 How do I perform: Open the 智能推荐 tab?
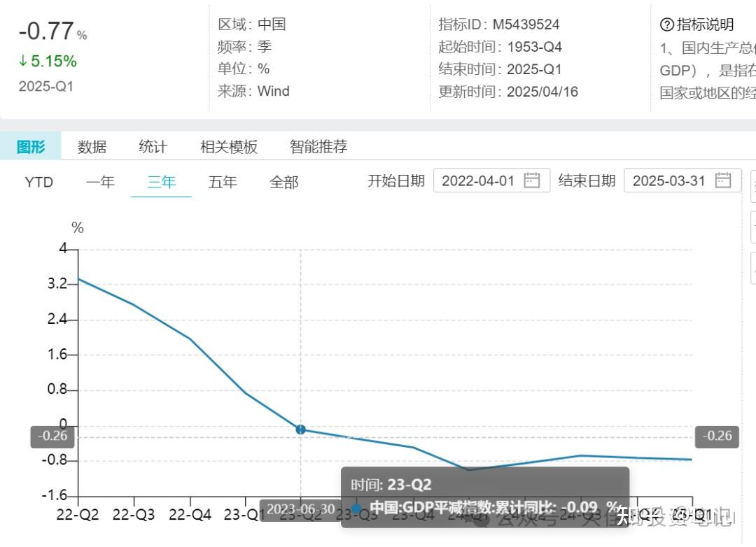tap(316, 147)
